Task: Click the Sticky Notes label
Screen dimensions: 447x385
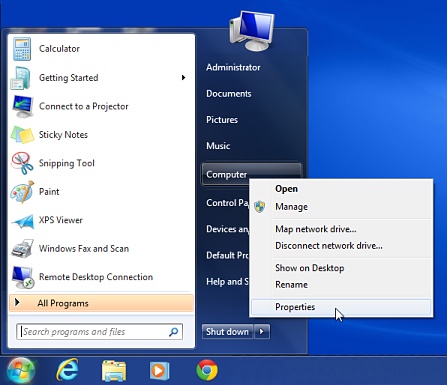Action: coord(63,135)
